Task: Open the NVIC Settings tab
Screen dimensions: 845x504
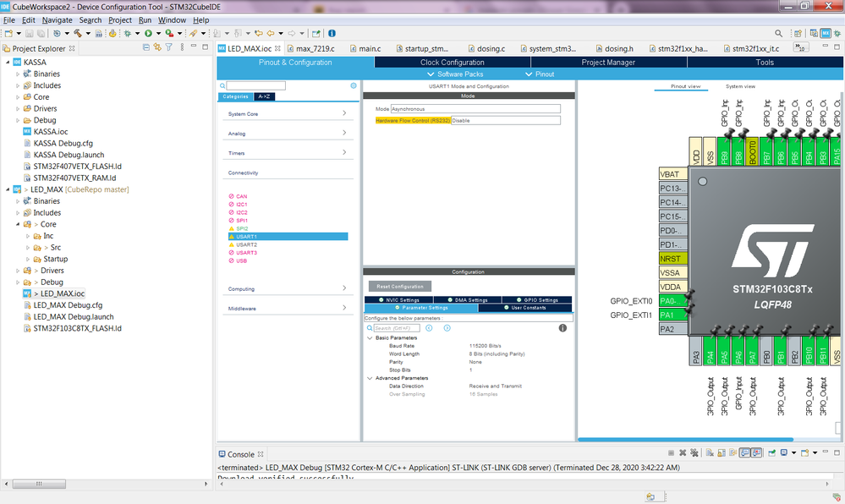Action: [x=398, y=300]
